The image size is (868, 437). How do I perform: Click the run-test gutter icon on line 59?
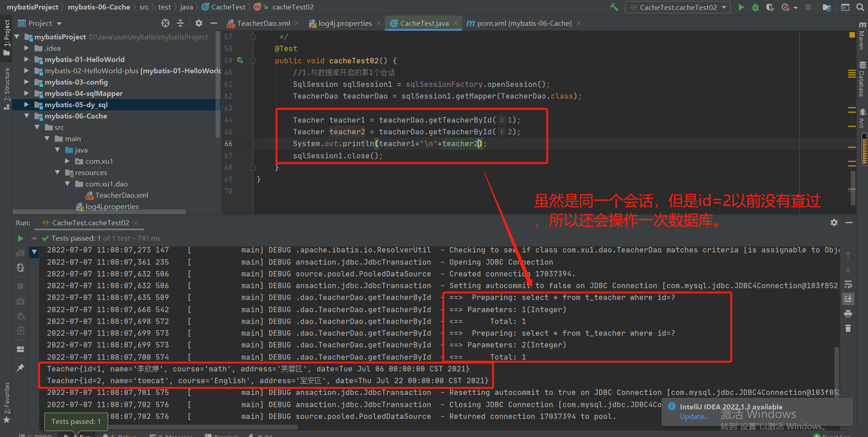coord(240,60)
